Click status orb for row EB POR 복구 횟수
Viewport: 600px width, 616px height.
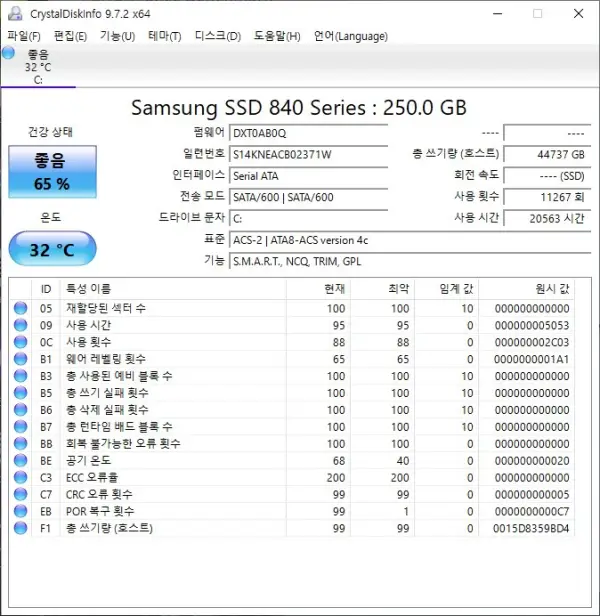pyautogui.click(x=20, y=511)
